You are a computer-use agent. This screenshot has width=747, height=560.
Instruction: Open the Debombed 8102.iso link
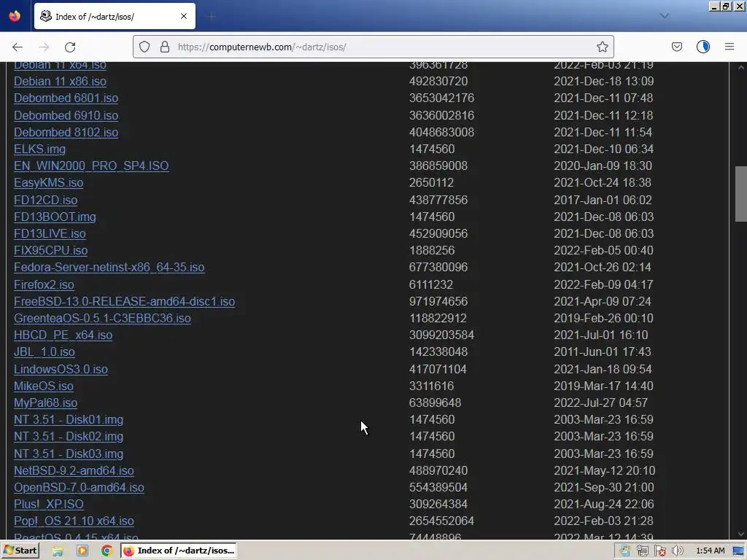coord(66,132)
